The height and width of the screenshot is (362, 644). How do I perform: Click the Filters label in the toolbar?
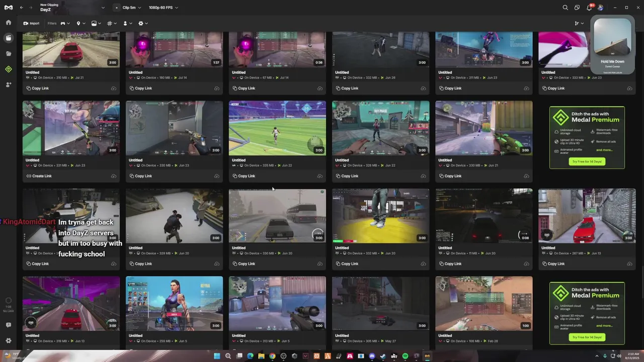point(52,23)
